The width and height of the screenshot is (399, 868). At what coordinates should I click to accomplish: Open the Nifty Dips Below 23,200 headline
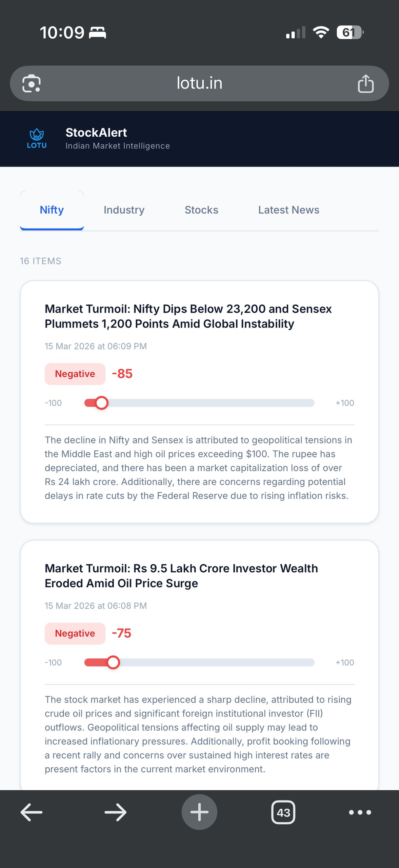[x=188, y=316]
